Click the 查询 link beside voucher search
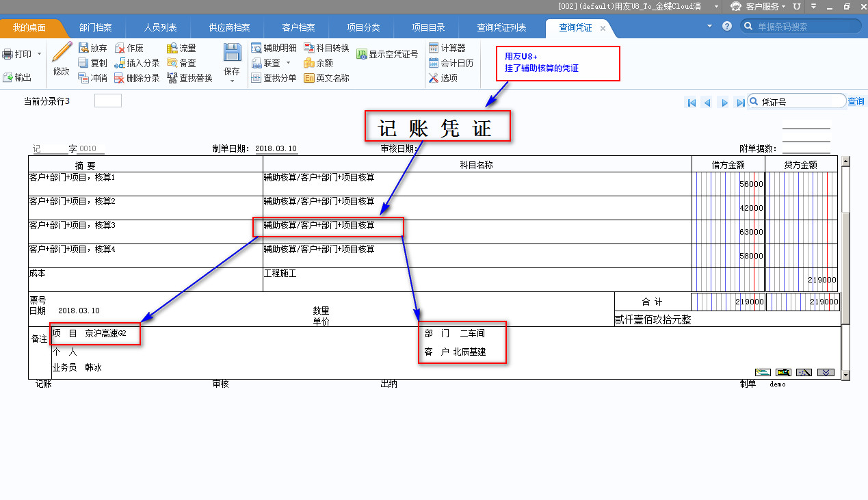 click(856, 101)
